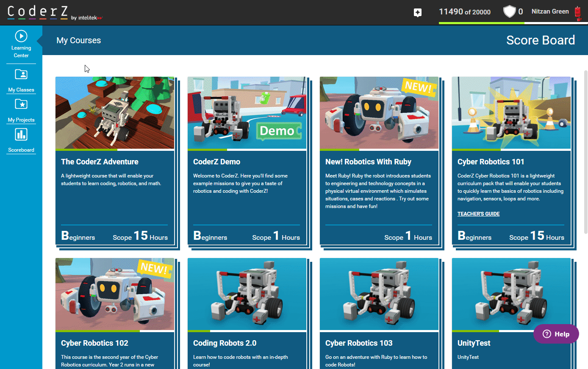Screen dimensions: 588x369
Task: Click the shield badge icon
Action: (x=509, y=11)
